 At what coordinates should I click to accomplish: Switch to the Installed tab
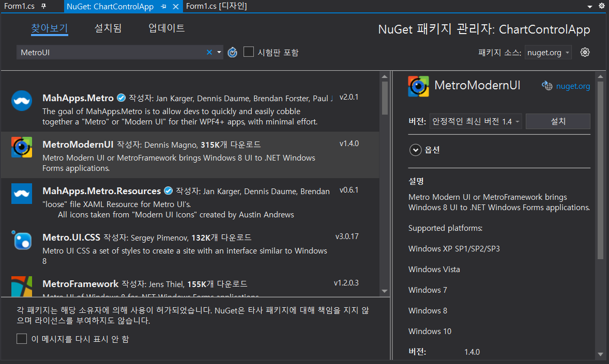[x=108, y=28]
